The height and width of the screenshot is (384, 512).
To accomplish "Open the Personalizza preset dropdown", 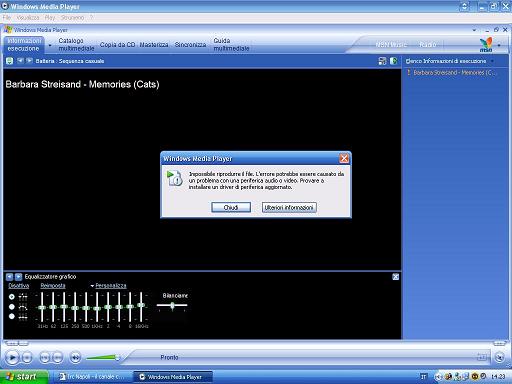I will [108, 286].
